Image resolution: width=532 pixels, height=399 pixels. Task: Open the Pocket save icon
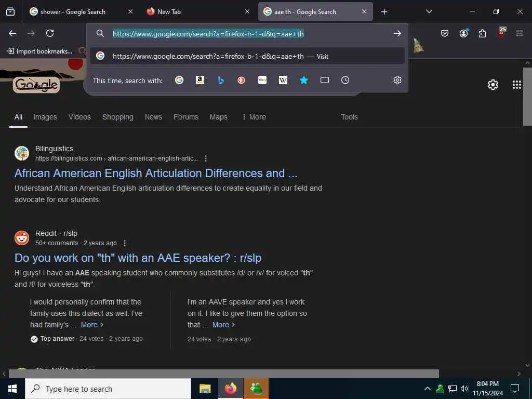coord(445,33)
